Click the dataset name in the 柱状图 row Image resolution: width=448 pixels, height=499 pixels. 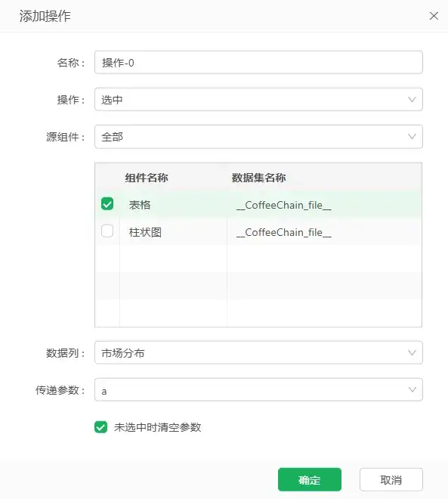(283, 232)
